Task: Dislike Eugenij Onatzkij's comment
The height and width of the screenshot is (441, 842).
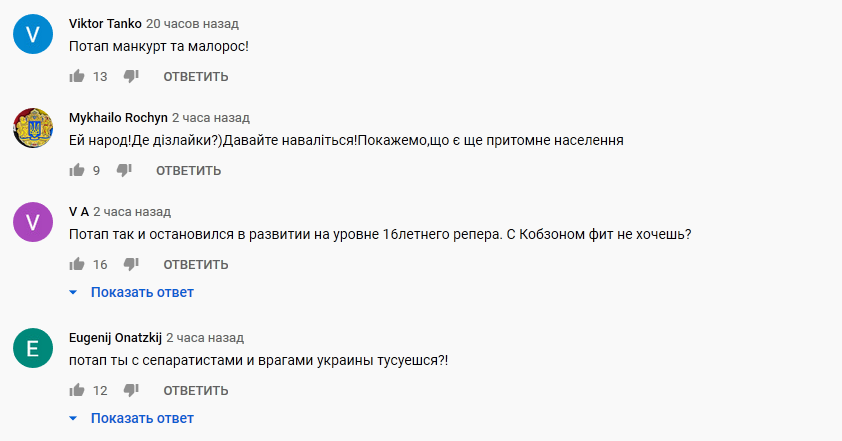Action: 131,390
